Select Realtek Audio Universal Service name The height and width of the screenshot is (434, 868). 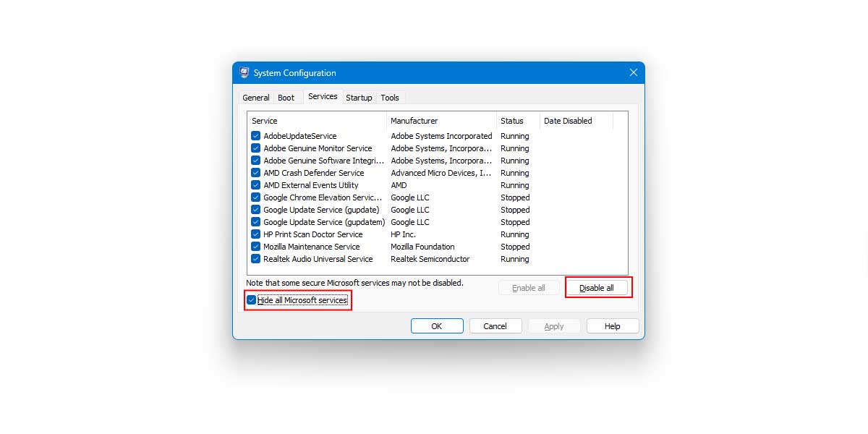[x=318, y=259]
